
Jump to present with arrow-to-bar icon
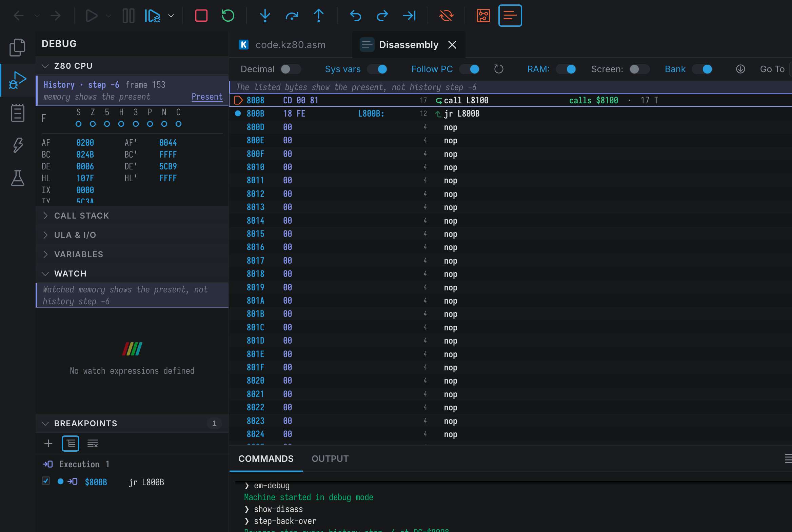click(409, 16)
